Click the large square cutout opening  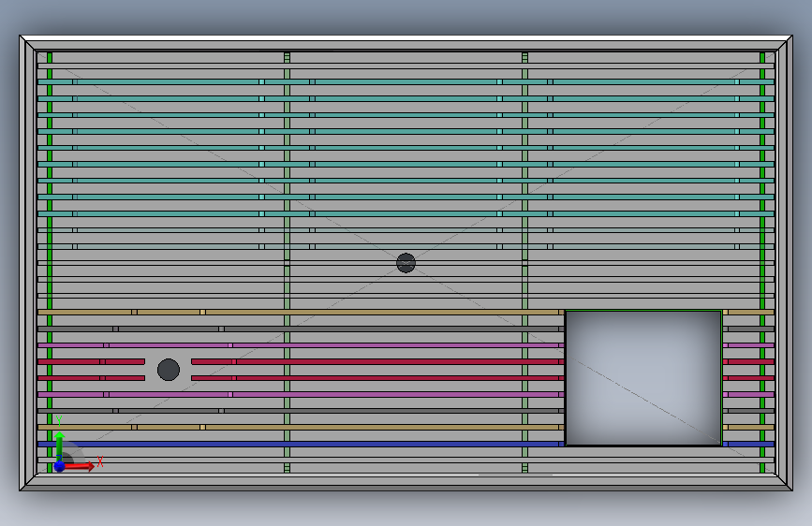pyautogui.click(x=643, y=378)
